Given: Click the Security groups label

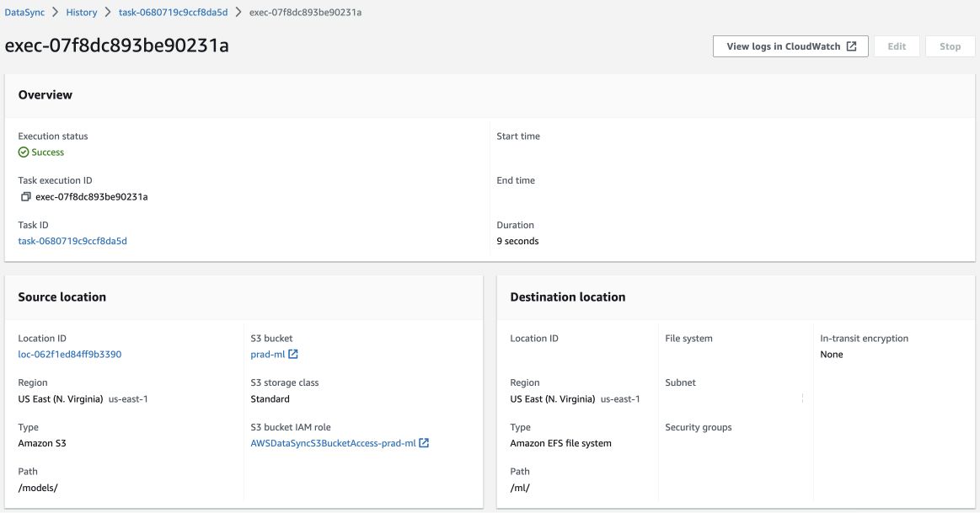Looking at the screenshot, I should pyautogui.click(x=698, y=427).
